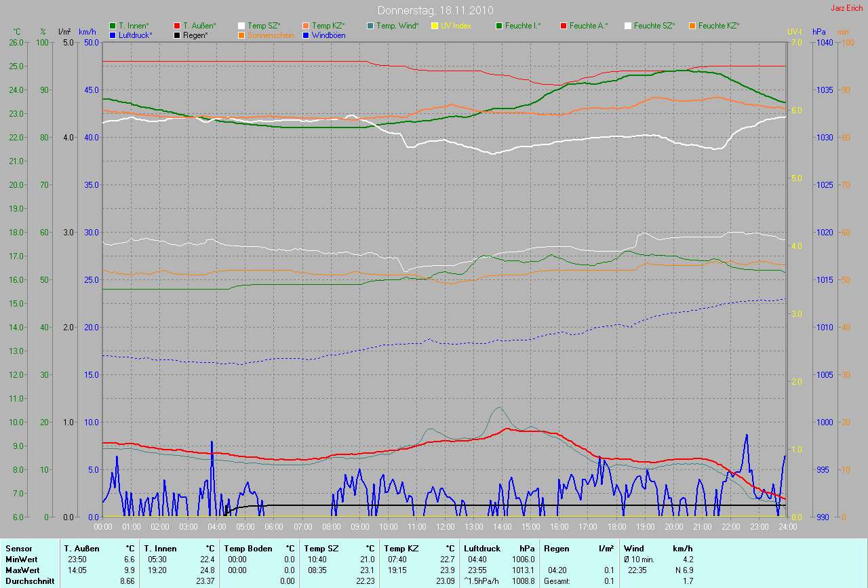This screenshot has height=588, width=868.
Task: Click the black Regen legend square
Action: (177, 35)
